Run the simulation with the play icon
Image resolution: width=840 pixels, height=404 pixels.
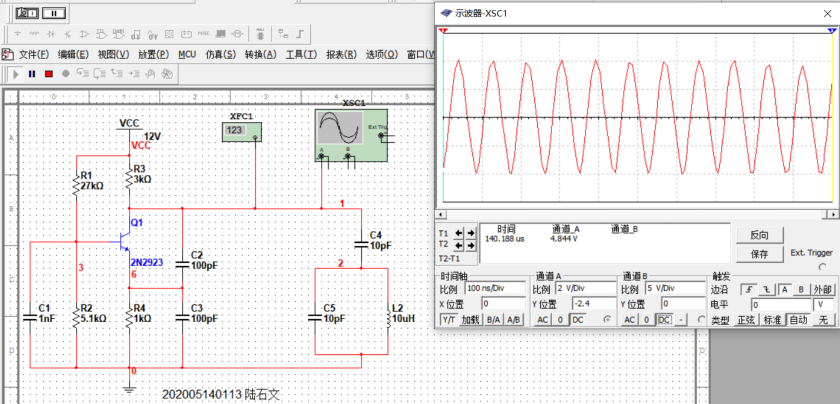[x=16, y=74]
